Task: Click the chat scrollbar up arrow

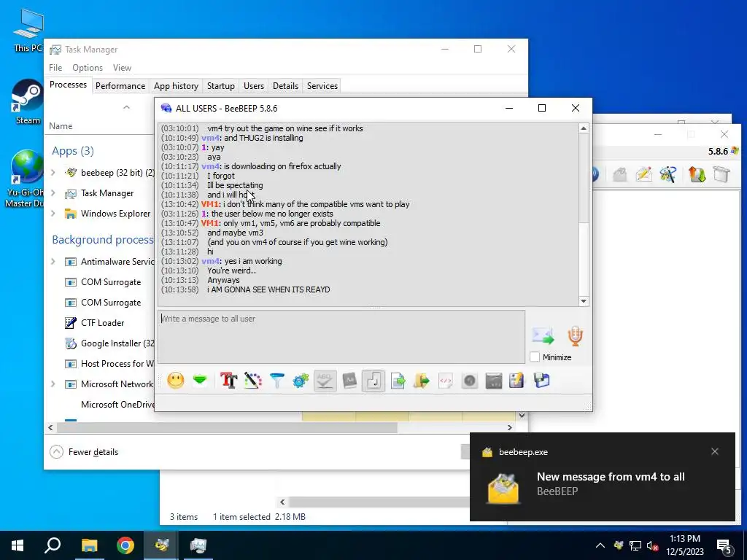Action: coord(584,128)
